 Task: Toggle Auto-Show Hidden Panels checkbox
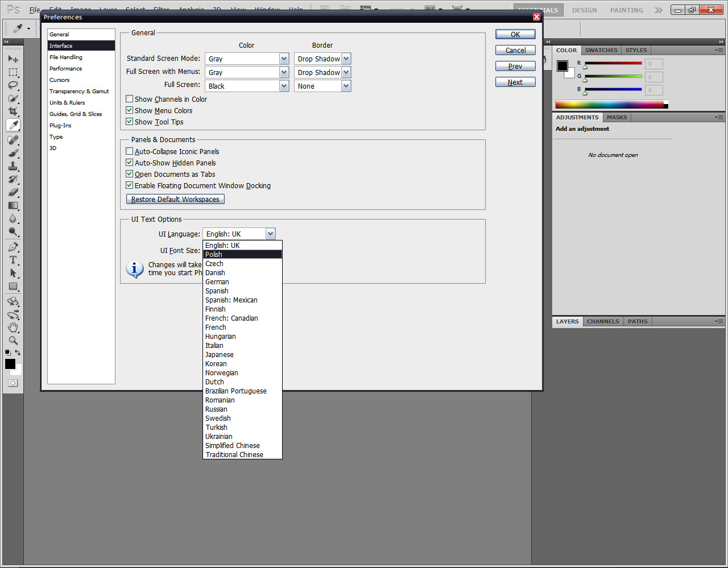click(130, 163)
